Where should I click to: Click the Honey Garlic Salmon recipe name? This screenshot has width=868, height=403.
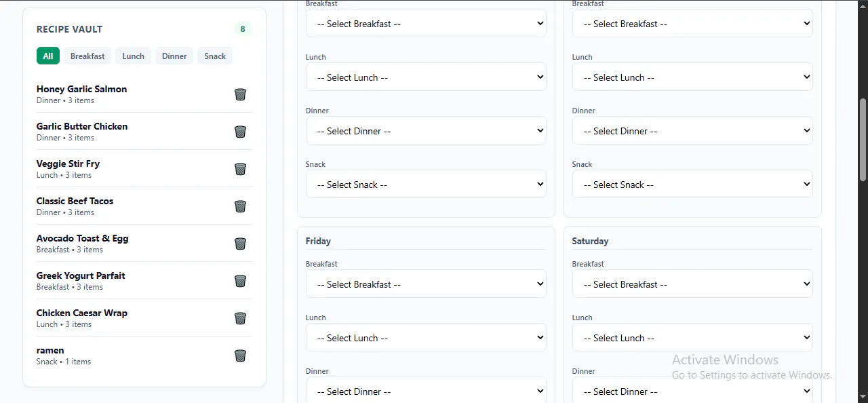(81, 89)
